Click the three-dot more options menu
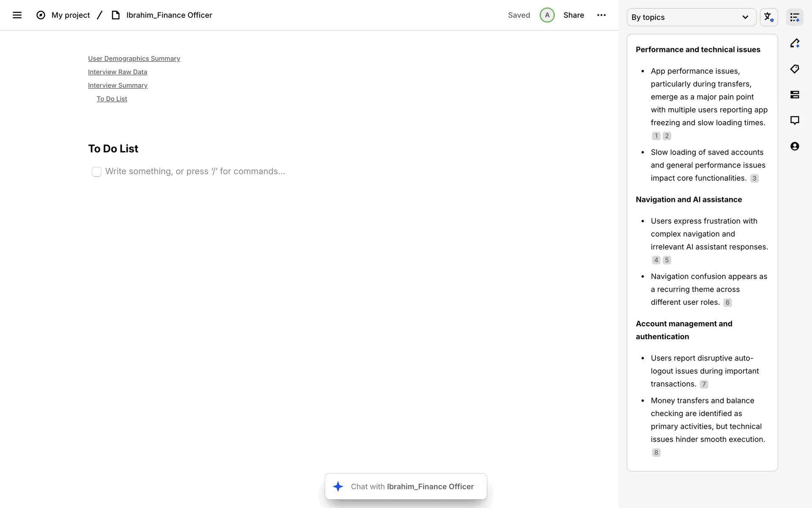Image resolution: width=812 pixels, height=508 pixels. pos(601,15)
